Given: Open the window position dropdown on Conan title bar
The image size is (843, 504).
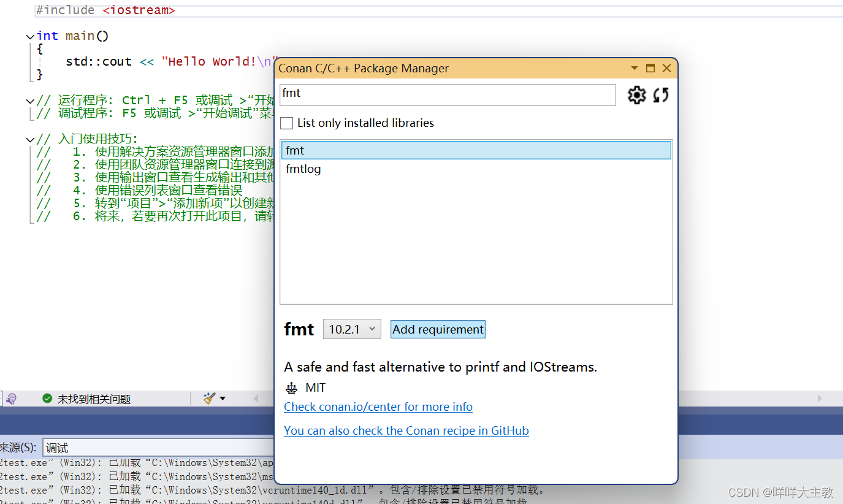Looking at the screenshot, I should pyautogui.click(x=634, y=68).
